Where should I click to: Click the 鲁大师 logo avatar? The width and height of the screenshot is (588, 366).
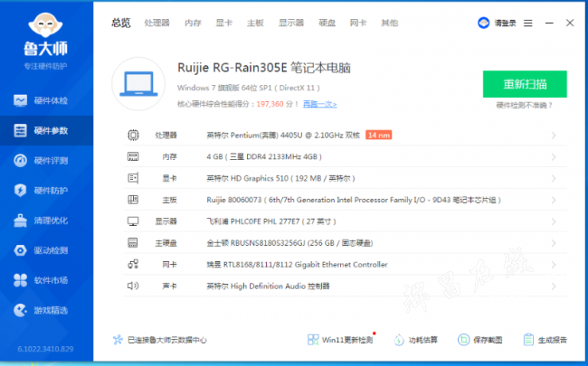(45, 24)
